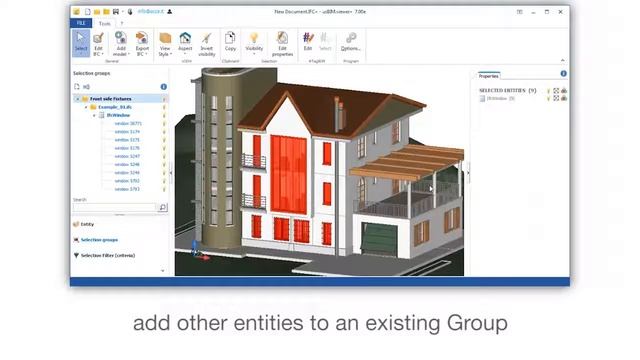Open the Add model dropdown arrow

coord(129,54)
